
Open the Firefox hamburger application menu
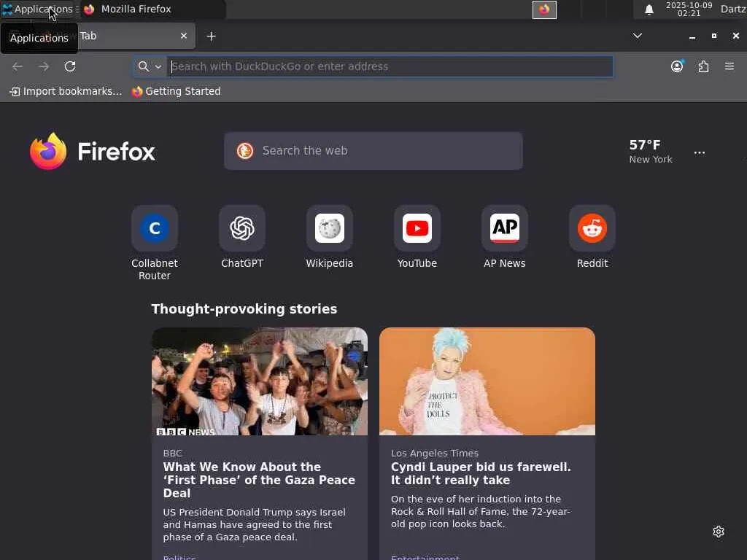click(x=729, y=66)
